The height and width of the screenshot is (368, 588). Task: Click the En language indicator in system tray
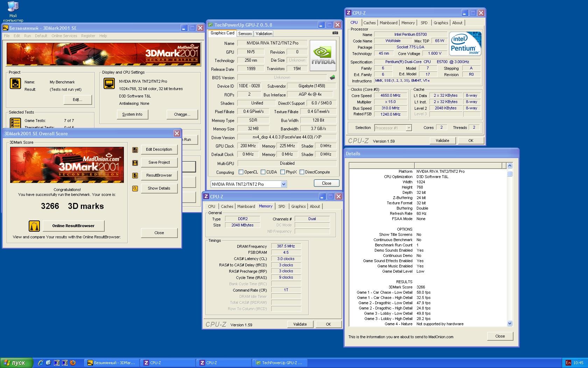pyautogui.click(x=568, y=363)
